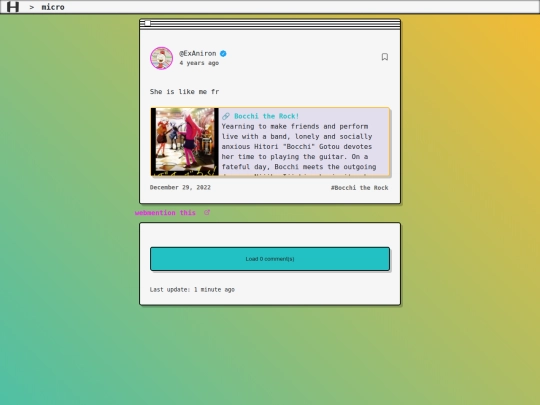Click the "4 years ago" timestamp
Screen dimensions: 540x405
pyautogui.click(x=199, y=63)
